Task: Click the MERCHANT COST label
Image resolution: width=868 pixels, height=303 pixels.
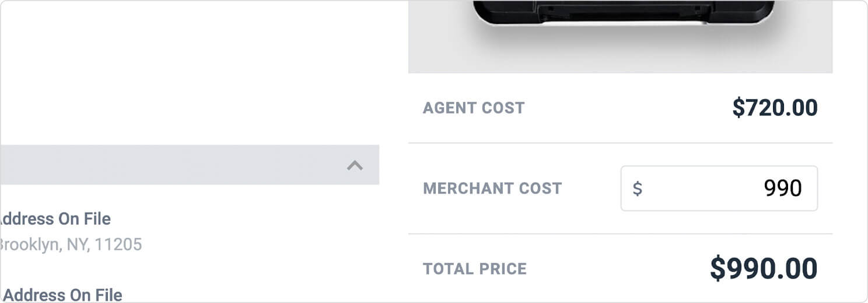Action: (x=492, y=188)
